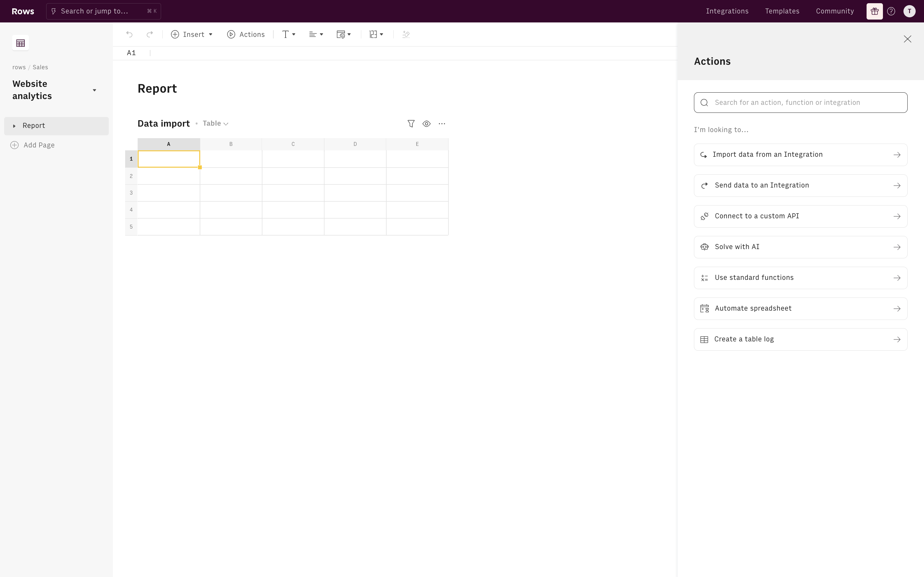
Task: Close the Actions panel
Action: [907, 39]
